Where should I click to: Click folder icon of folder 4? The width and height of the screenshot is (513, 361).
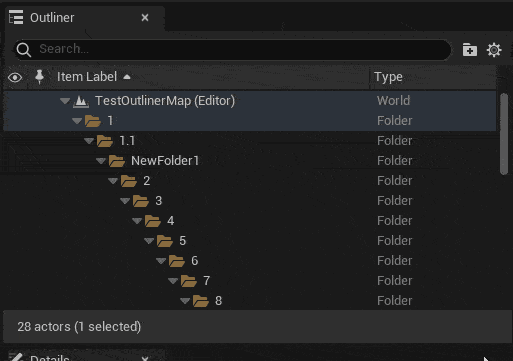153,221
